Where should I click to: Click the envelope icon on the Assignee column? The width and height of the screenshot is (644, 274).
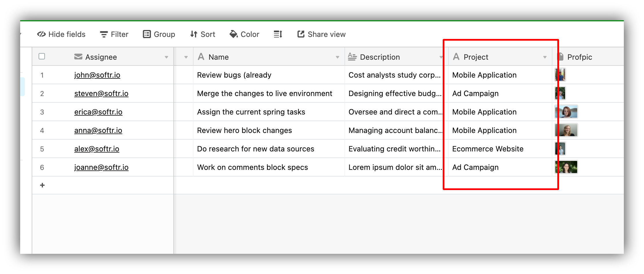pyautogui.click(x=78, y=57)
